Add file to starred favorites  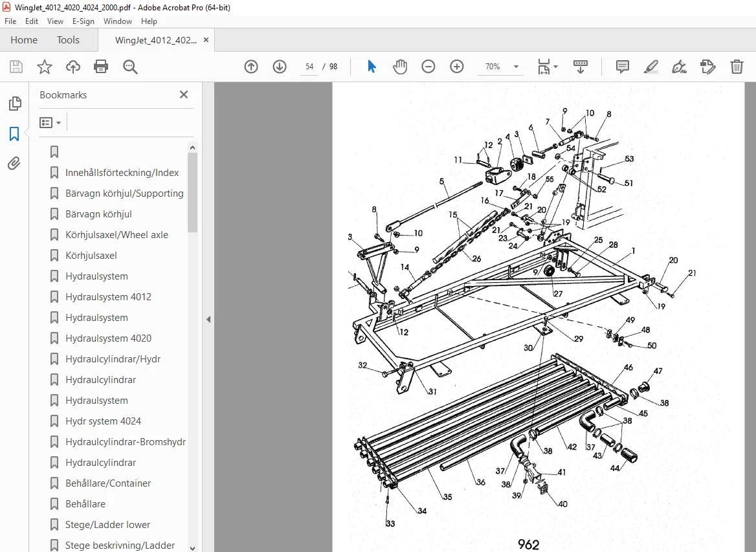(45, 67)
